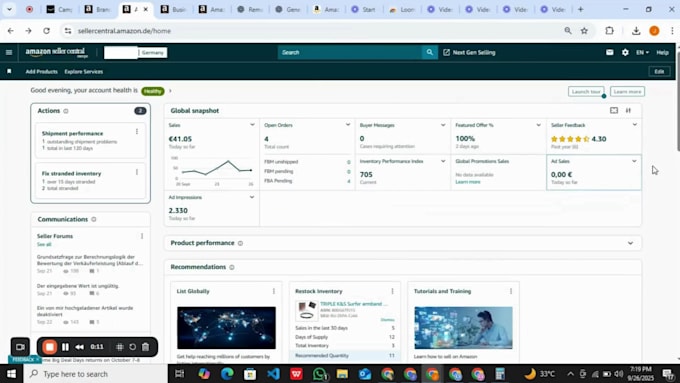Open the Ad Sales card dropdown
Screen dimensions: 680x383
click(x=634, y=161)
